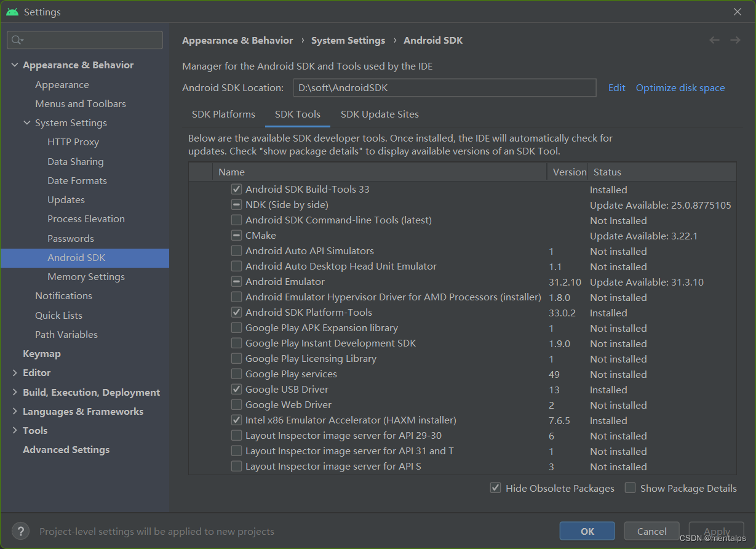Click 'Update Available: 31.3.10' status text
This screenshot has width=756, height=549.
[x=647, y=282]
